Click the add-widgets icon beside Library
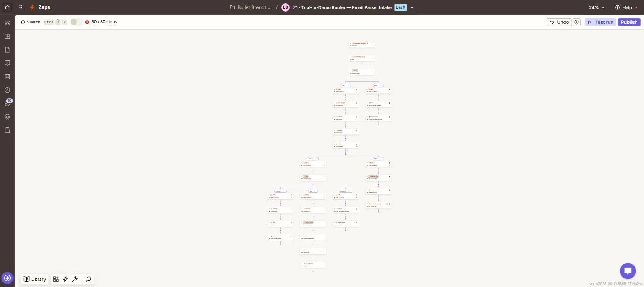The width and height of the screenshot is (644, 287). [x=56, y=279]
